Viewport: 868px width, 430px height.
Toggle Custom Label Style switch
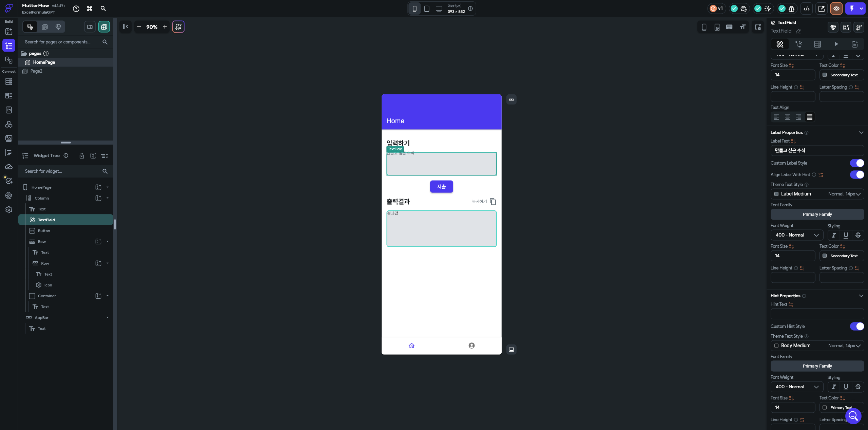857,163
